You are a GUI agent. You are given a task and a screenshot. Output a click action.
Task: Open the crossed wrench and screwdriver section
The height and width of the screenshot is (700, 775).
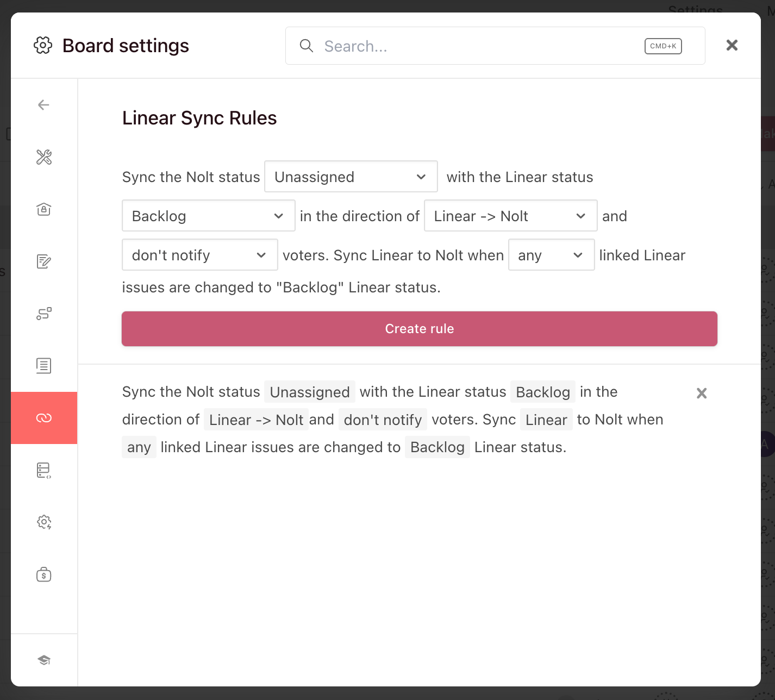pos(44,157)
